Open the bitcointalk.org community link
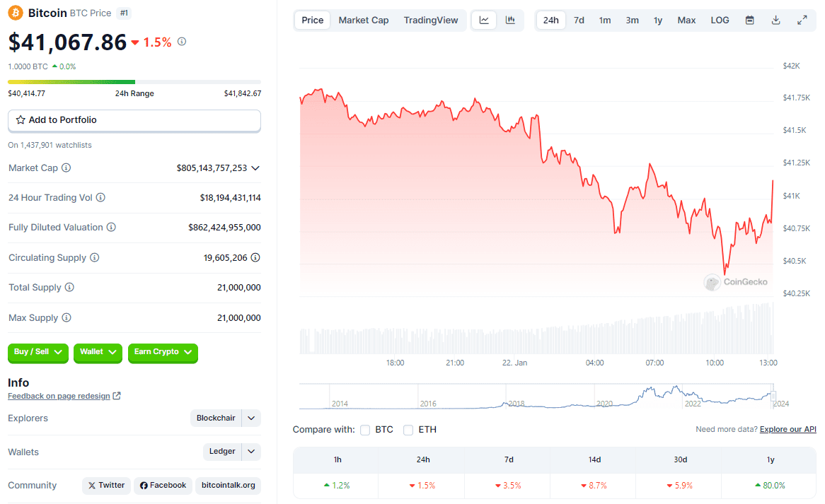 (x=228, y=485)
